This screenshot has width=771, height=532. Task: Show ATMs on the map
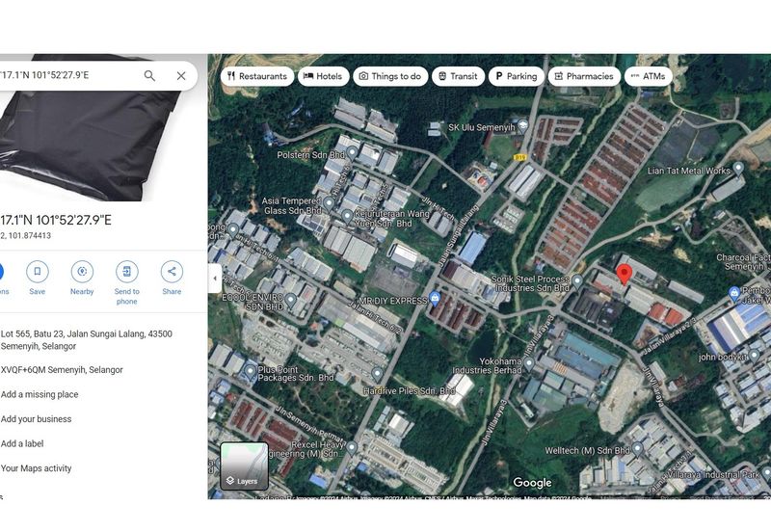tap(648, 76)
